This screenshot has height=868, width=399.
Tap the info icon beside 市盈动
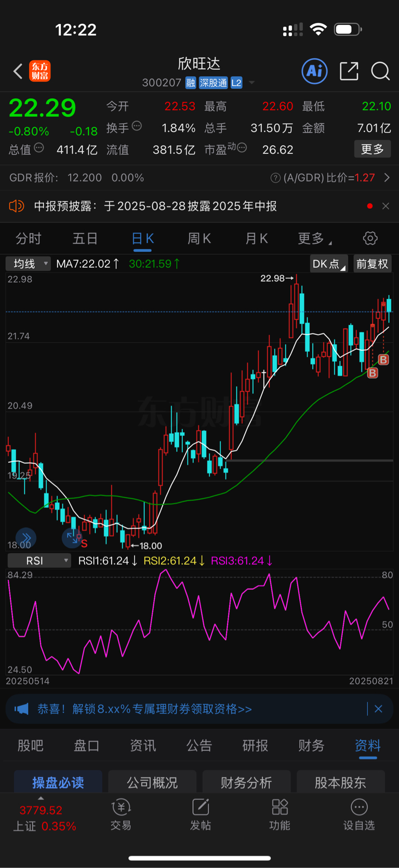(242, 148)
